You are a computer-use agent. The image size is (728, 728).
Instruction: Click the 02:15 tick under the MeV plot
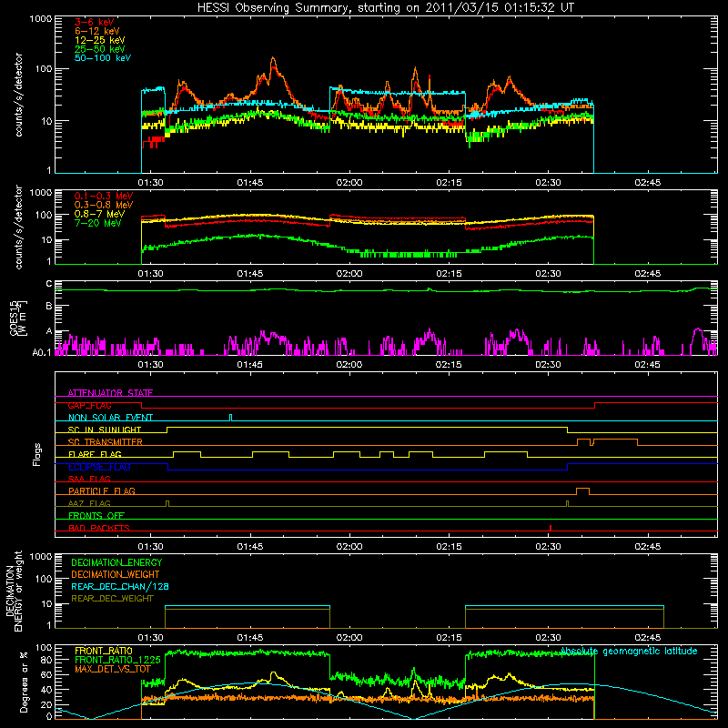tap(449, 274)
